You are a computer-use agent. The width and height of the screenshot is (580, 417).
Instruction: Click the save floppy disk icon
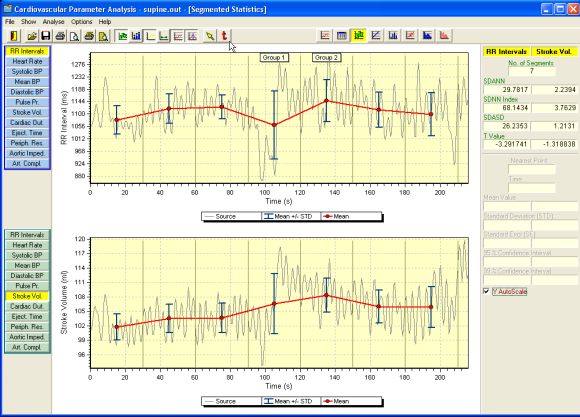pyautogui.click(x=45, y=36)
